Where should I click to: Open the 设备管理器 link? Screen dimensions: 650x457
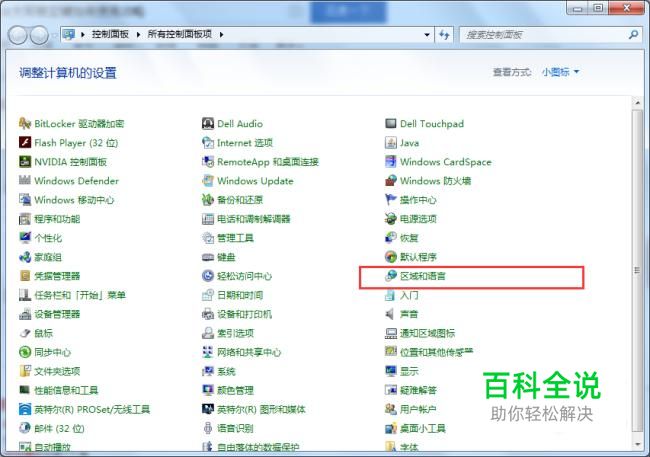pyautogui.click(x=57, y=314)
